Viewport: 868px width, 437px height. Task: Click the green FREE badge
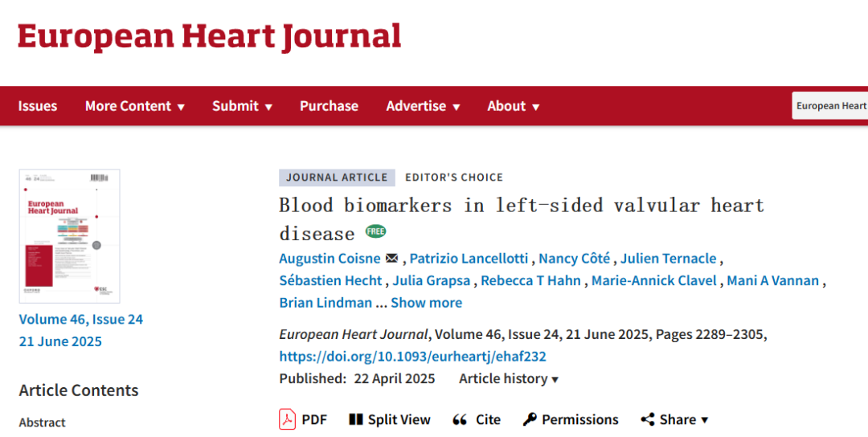(375, 231)
